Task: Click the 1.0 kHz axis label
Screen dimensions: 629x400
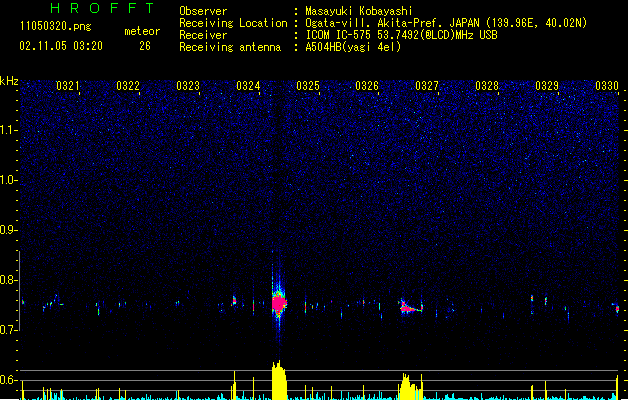Action: (8, 180)
